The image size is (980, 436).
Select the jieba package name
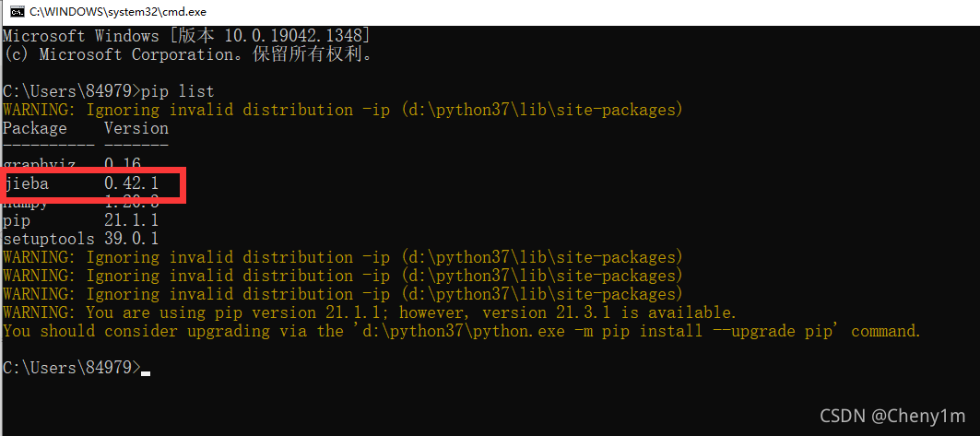click(26, 183)
